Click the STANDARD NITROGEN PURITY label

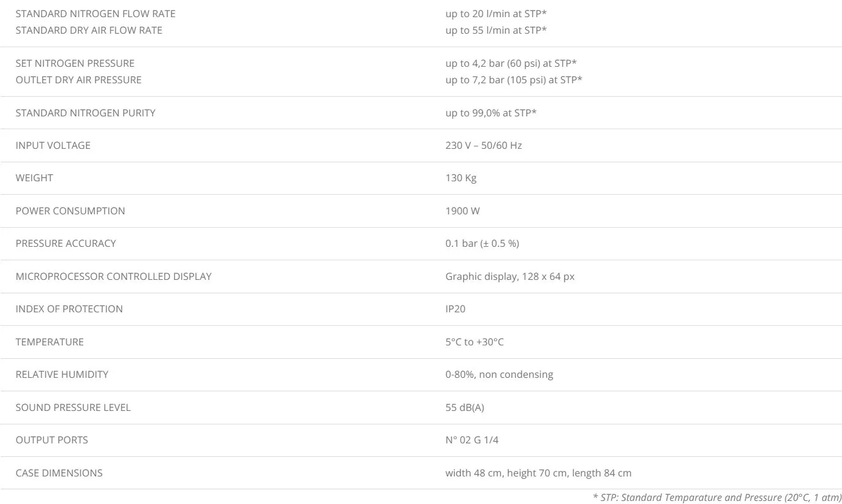(x=85, y=113)
